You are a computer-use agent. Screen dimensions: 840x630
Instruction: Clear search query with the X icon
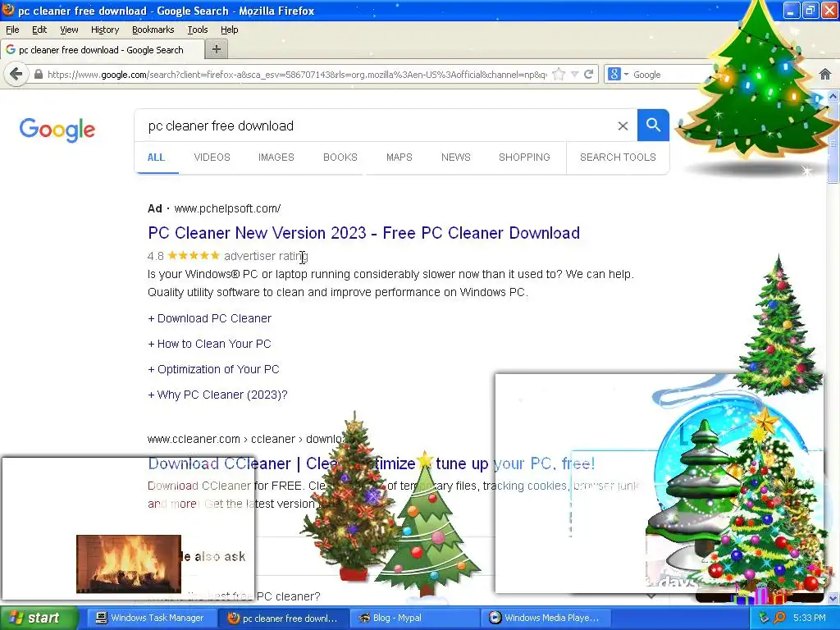point(623,126)
